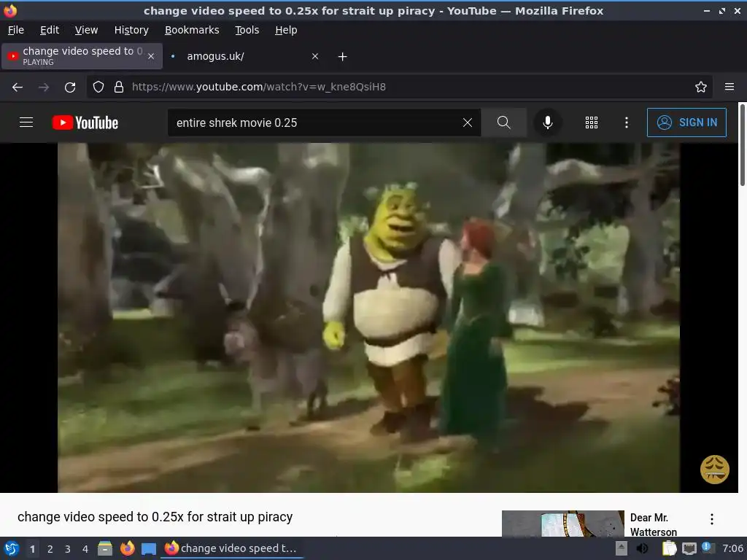Open the removable media eject tray icon

[x=622, y=548]
